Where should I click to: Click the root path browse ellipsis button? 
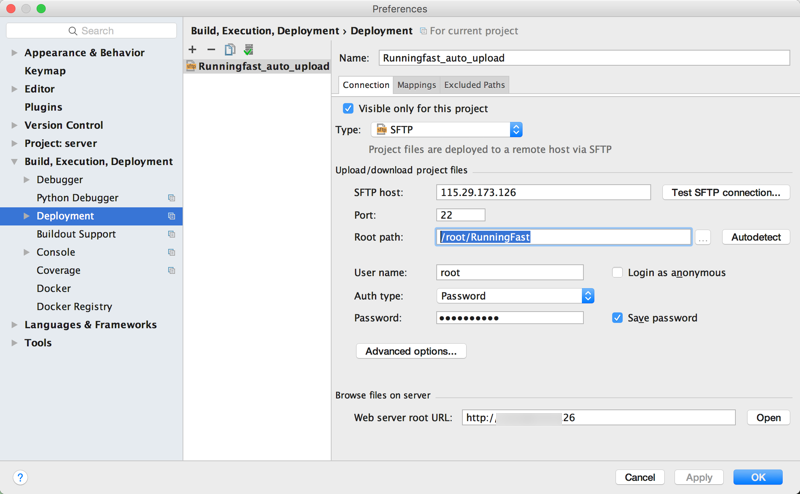coord(703,238)
